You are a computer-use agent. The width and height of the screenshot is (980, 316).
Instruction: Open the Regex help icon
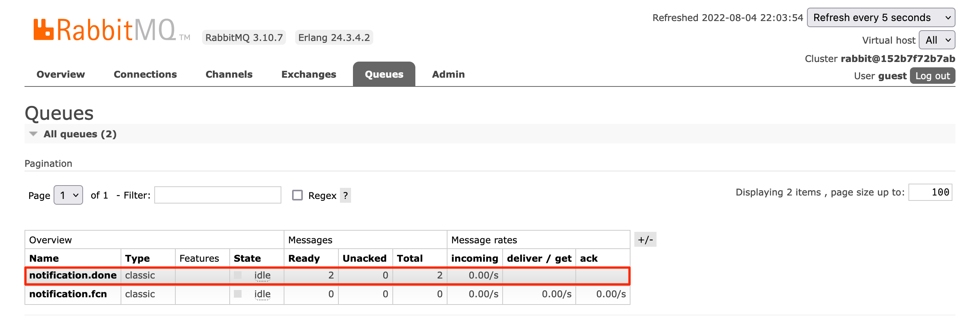tap(345, 195)
